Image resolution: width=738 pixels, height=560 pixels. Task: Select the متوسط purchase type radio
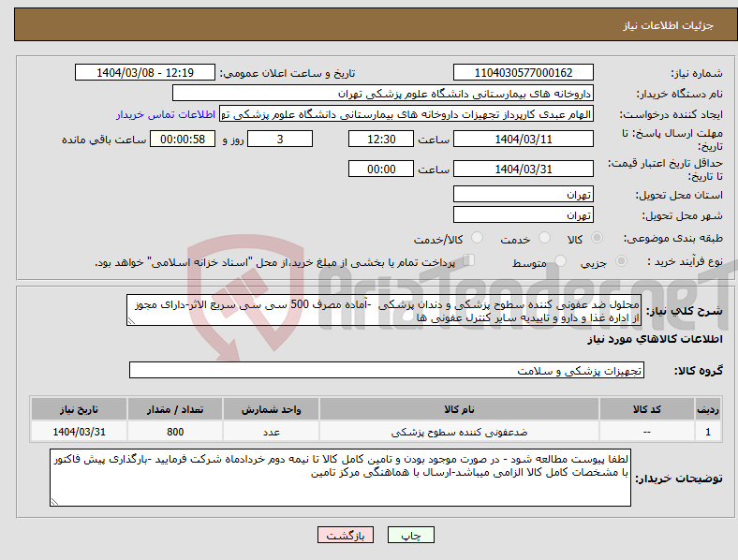pos(561,260)
